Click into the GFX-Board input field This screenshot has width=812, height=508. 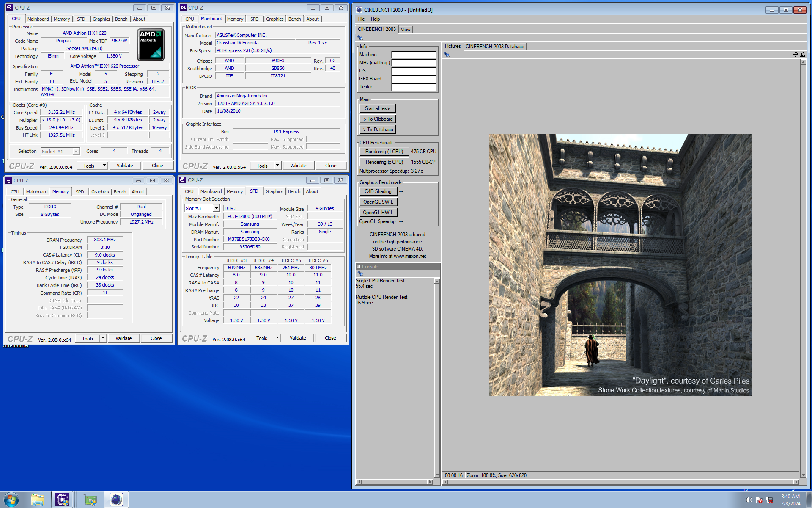coord(414,79)
